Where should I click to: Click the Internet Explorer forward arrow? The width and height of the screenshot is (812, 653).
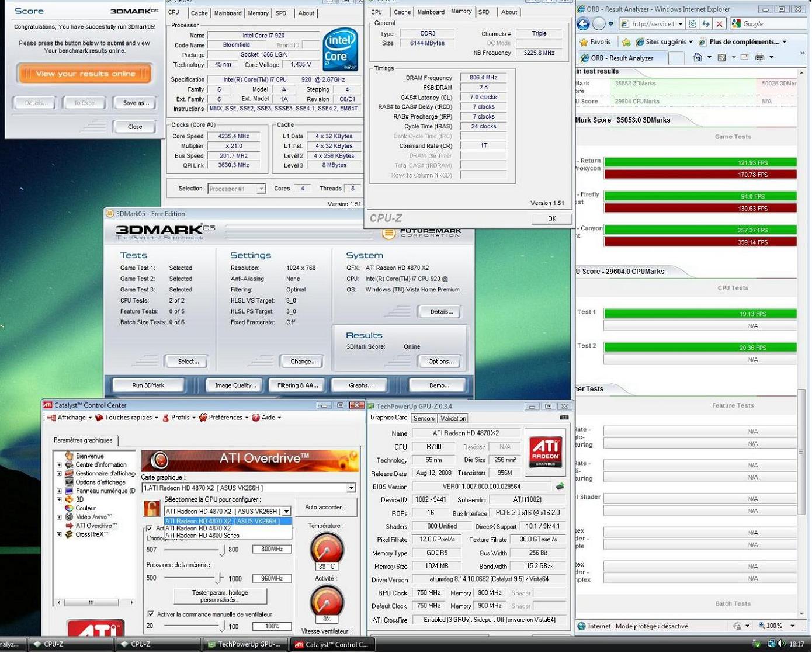[x=599, y=24]
